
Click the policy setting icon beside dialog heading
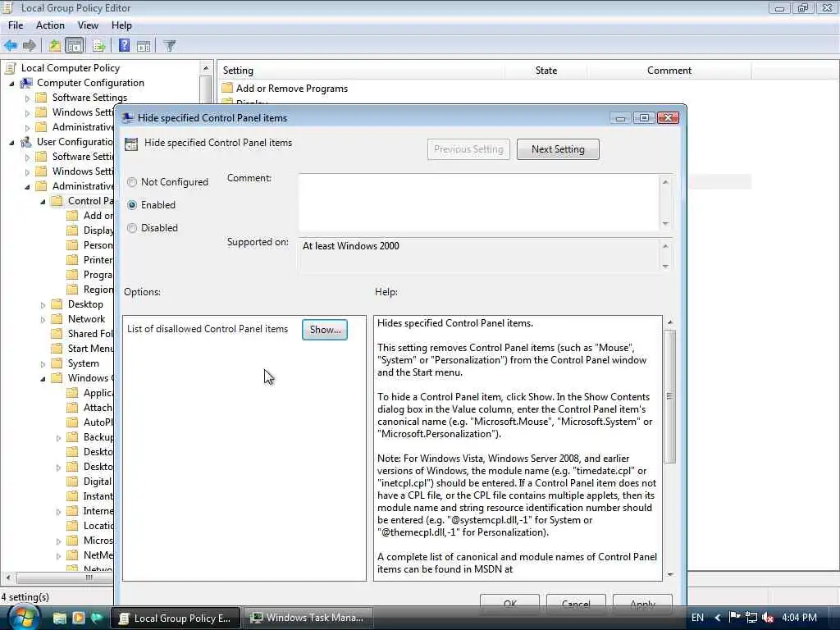(131, 144)
